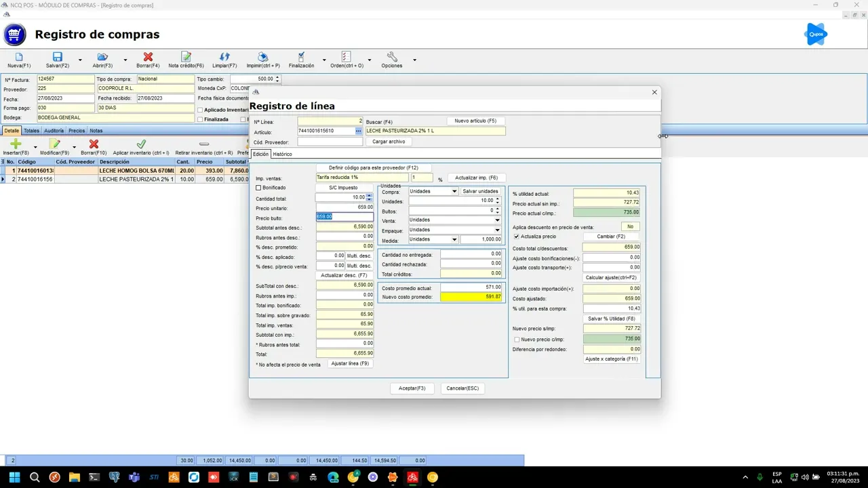Click the Artículo lookup ellipsis button

coord(359,131)
